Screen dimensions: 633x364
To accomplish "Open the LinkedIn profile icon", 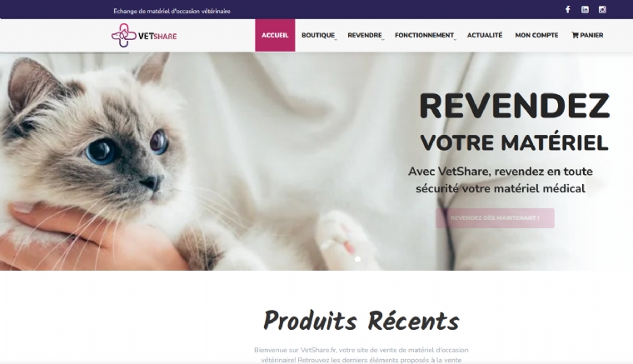I will click(585, 9).
